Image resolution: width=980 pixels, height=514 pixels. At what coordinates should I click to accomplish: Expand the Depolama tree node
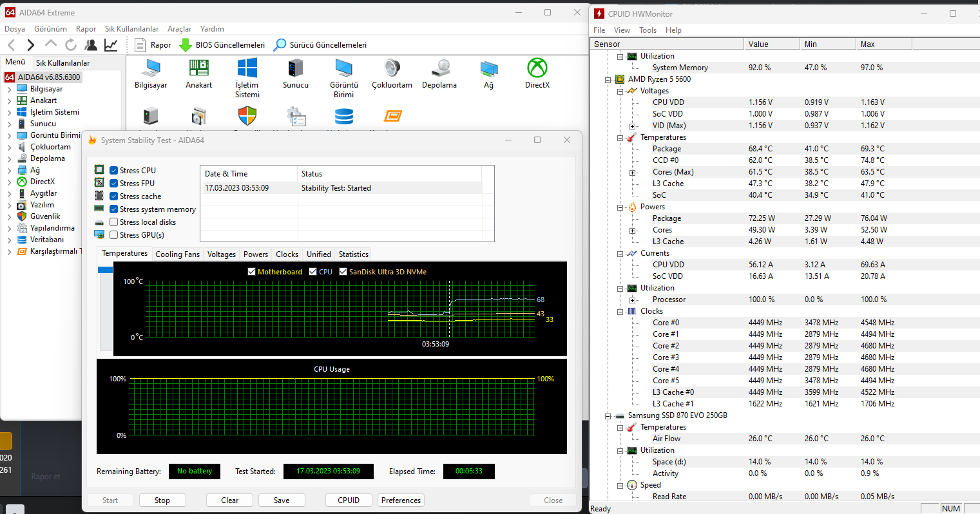9,158
